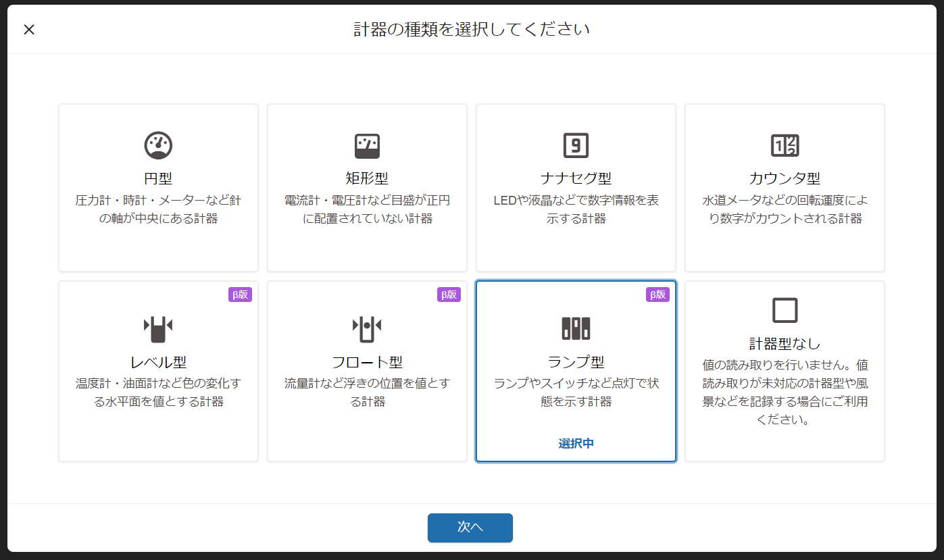Click the counter type icon

tap(785, 145)
